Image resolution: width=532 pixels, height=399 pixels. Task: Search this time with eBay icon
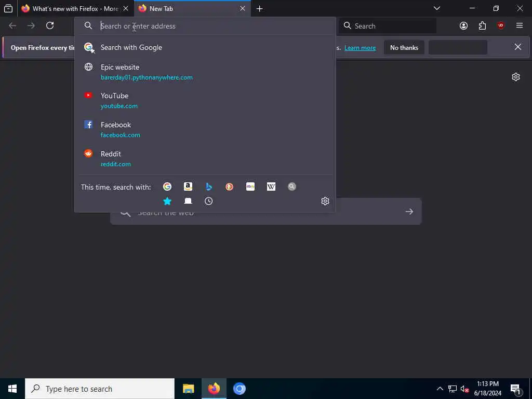click(250, 187)
